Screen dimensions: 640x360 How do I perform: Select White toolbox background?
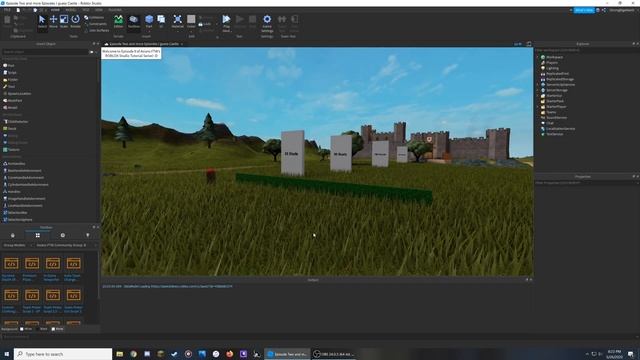(x=26, y=329)
